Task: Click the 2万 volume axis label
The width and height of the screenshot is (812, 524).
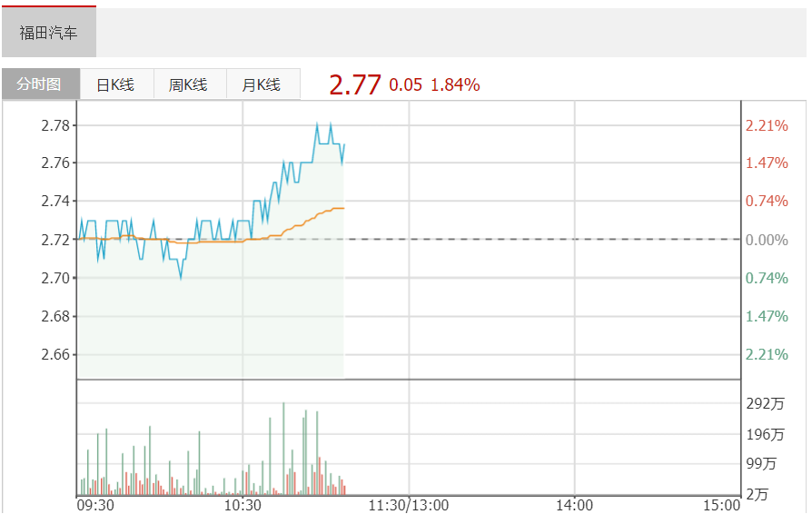Action: click(x=758, y=495)
